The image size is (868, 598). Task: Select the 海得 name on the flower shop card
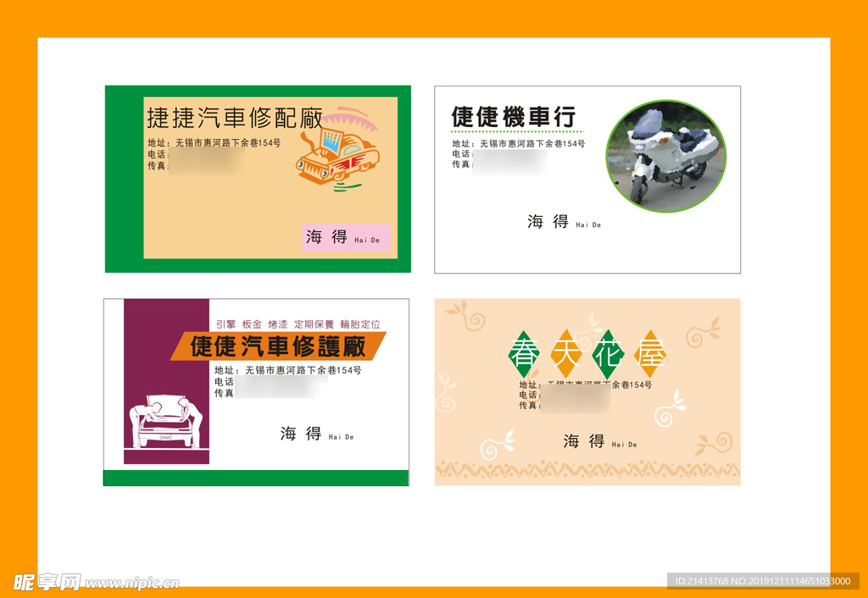click(x=585, y=441)
